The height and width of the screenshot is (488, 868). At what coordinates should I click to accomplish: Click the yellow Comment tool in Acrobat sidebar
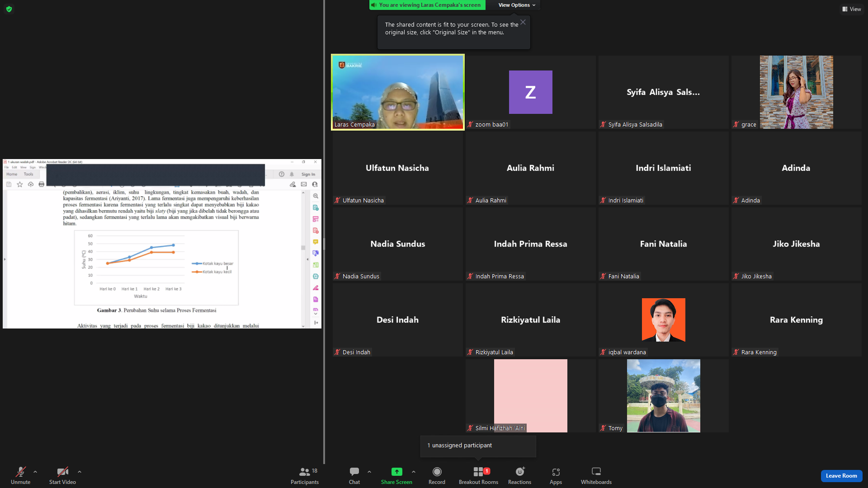click(316, 242)
